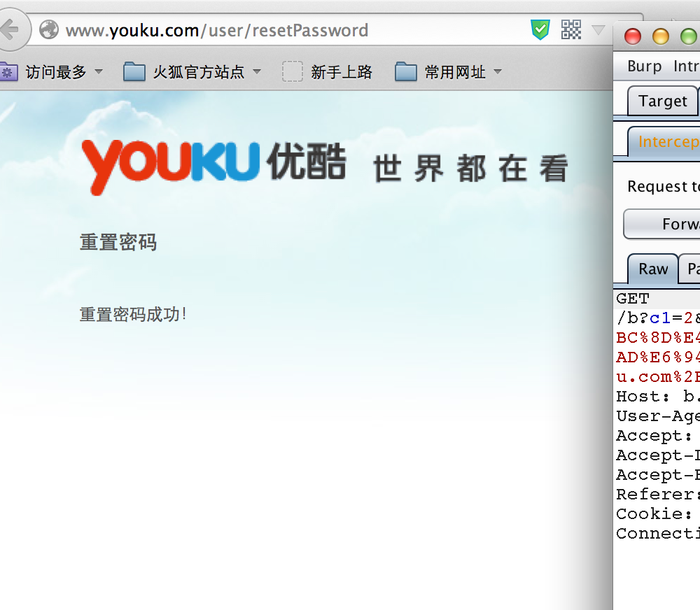Open the 新手上路 bookmark

click(327, 72)
